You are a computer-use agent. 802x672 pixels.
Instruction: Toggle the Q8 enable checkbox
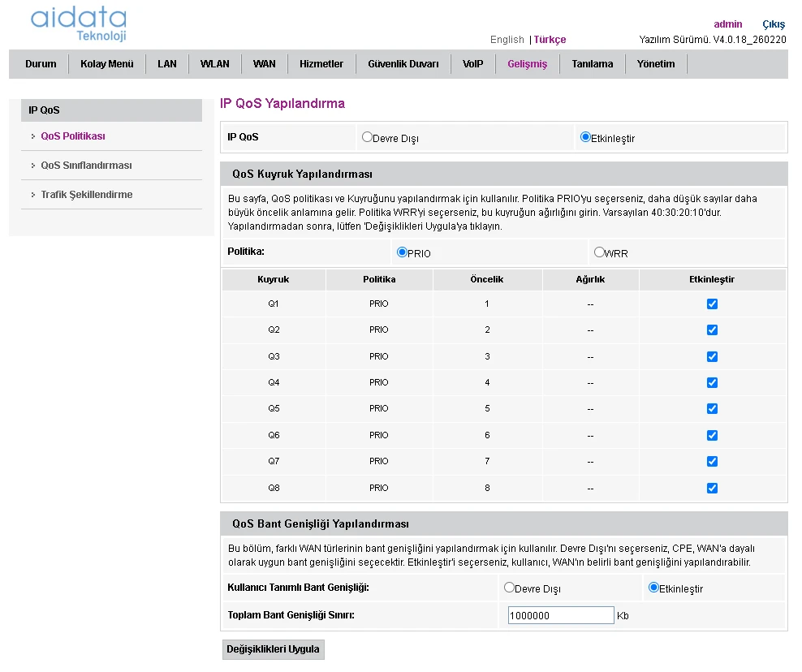[712, 488]
